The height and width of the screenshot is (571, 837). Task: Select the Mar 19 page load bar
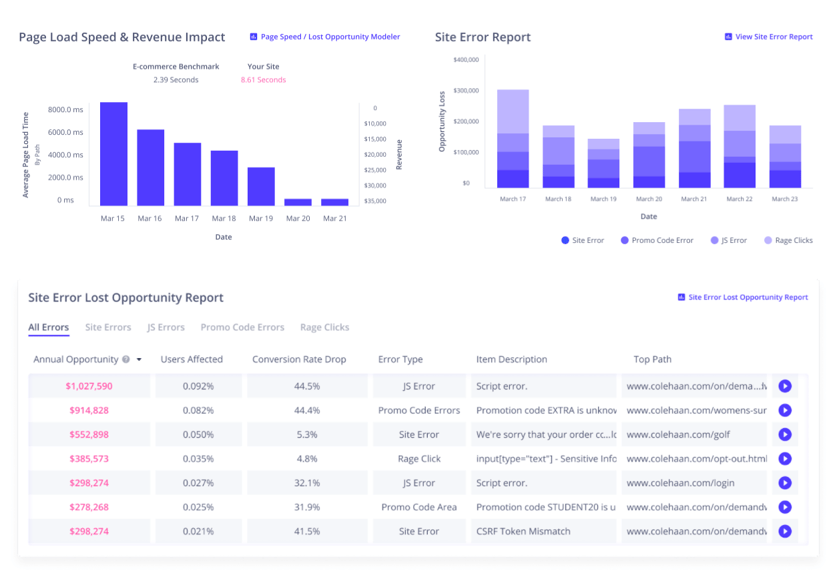point(261,187)
